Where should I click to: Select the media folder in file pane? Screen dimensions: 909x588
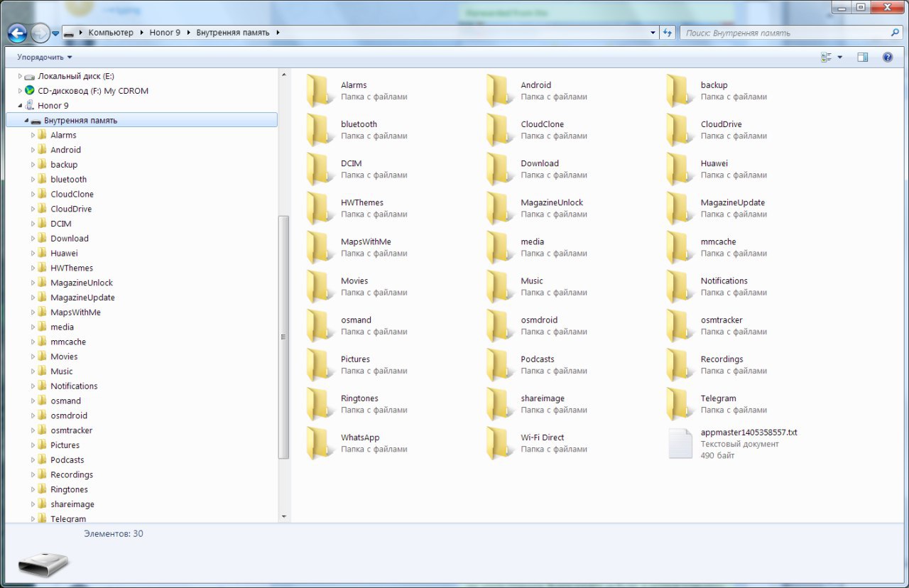[x=538, y=247]
